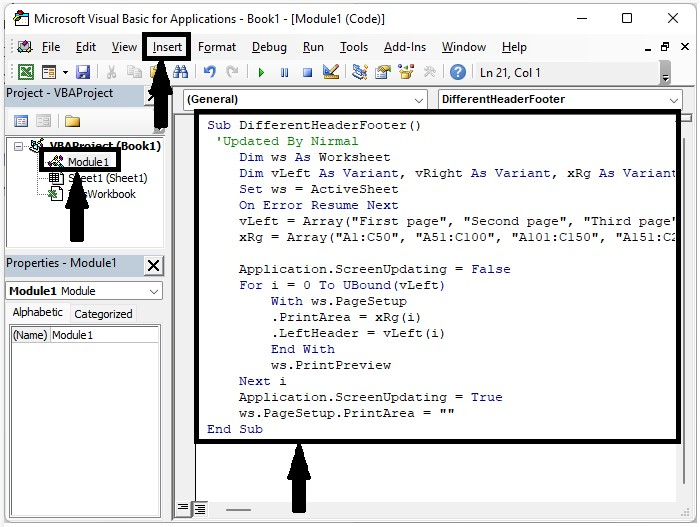
Task: Open the DifferentHeaderFooter procedure dropdown
Action: click(x=560, y=99)
